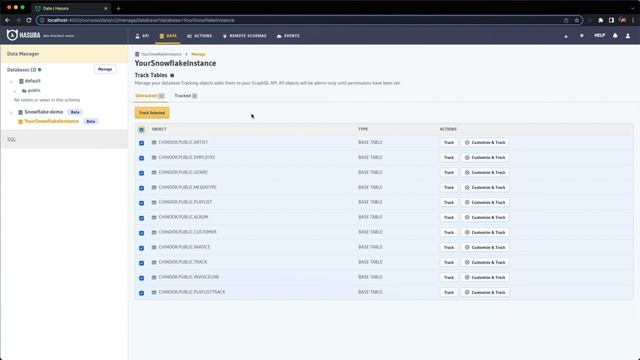Click Track for CHINOOK.PUBLIC.CUSTOMER
This screenshot has height=360, width=640.
click(x=449, y=233)
